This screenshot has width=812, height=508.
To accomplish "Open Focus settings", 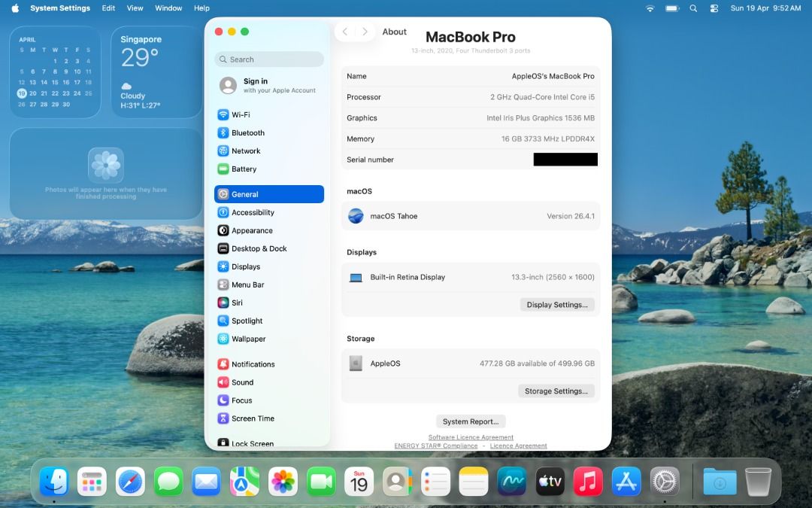I will click(x=268, y=400).
